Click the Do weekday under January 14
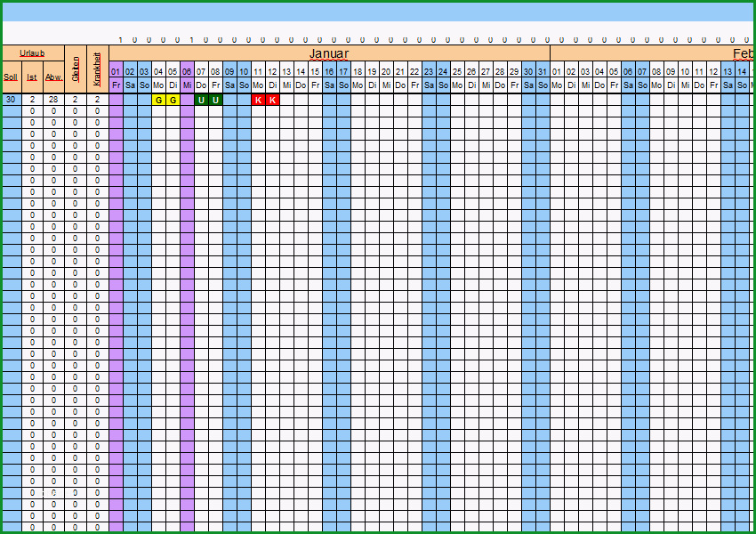The height and width of the screenshot is (534, 756). coord(301,85)
